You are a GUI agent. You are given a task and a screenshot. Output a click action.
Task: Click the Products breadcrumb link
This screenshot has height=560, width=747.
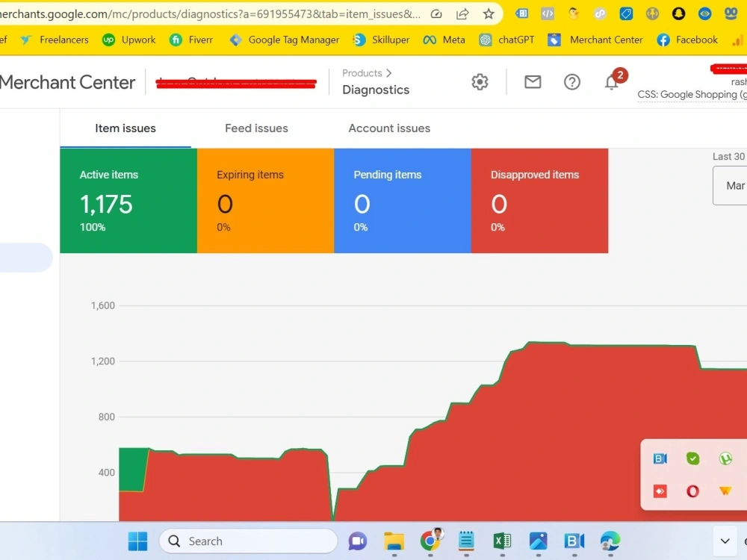click(x=362, y=73)
